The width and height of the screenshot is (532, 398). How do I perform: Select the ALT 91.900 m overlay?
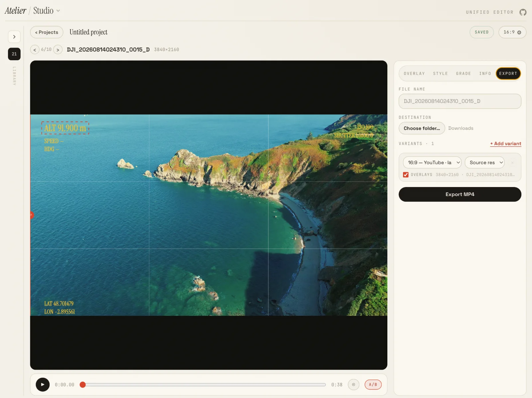click(65, 128)
